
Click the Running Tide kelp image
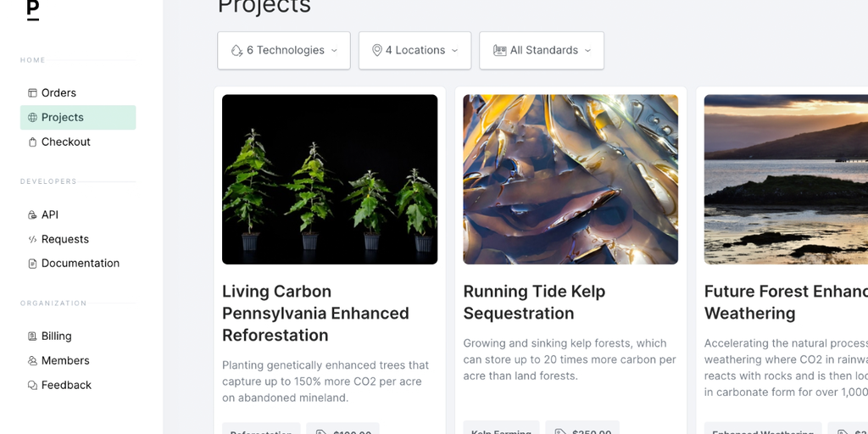(570, 180)
